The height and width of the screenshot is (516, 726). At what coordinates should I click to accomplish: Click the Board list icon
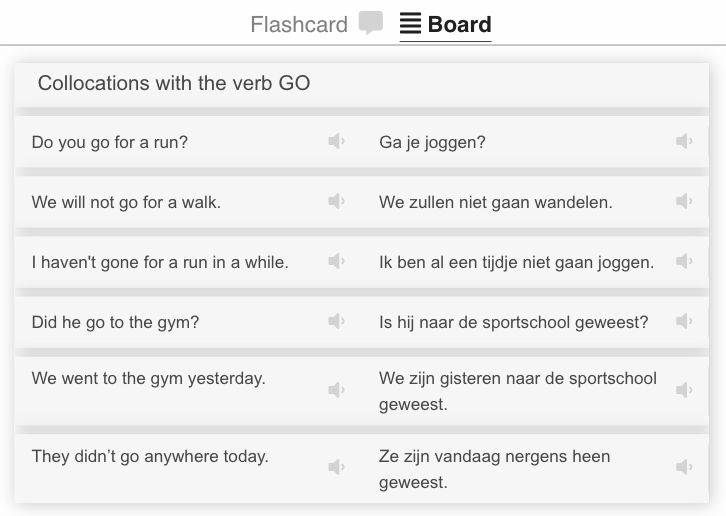410,24
